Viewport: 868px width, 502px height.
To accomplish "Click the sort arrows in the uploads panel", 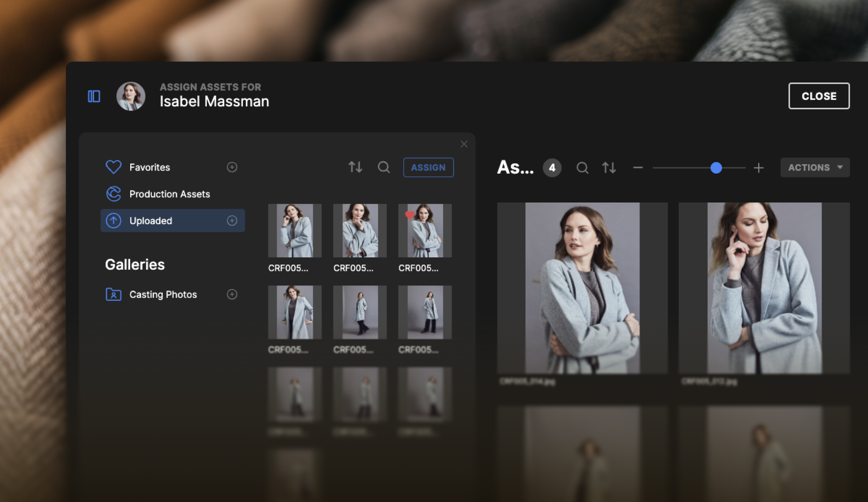I will click(x=355, y=167).
